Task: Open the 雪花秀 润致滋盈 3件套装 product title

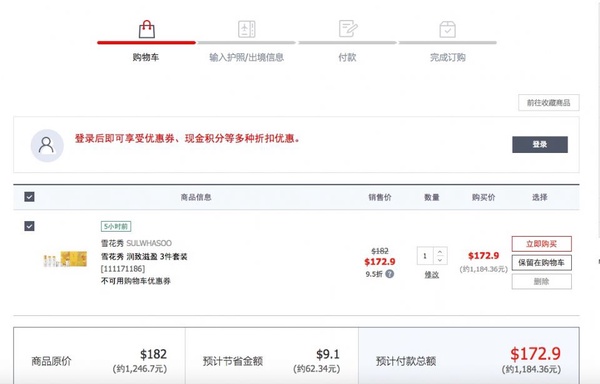Action: coord(144,257)
